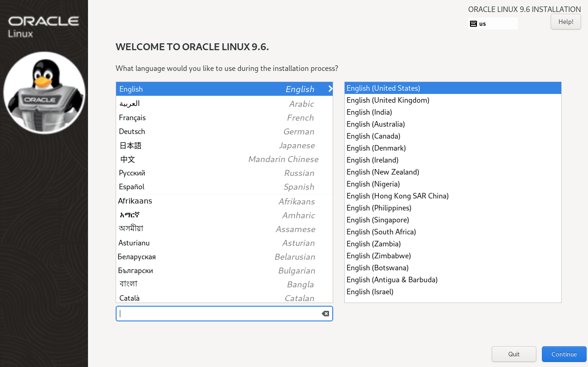This screenshot has height=367, width=588.
Task: Click the us keyboard layout indicator
Action: (x=482, y=23)
